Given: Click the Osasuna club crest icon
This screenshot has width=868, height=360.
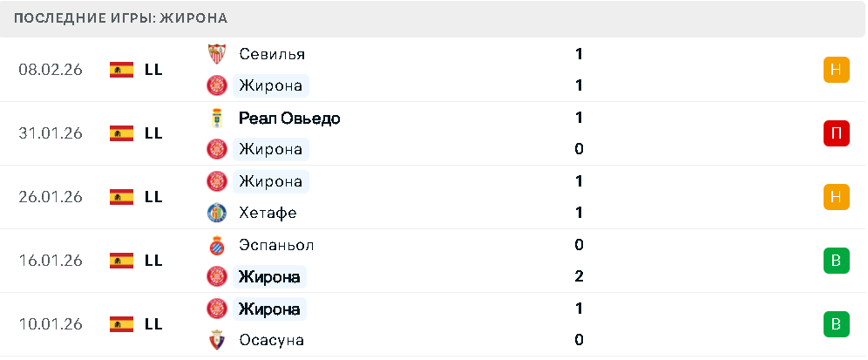Looking at the screenshot, I should 215,340.
